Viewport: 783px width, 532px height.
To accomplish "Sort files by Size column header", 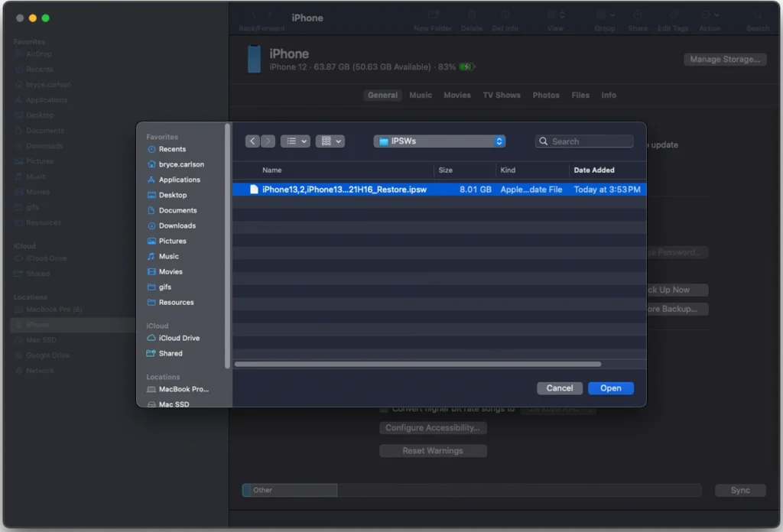I will pos(445,170).
